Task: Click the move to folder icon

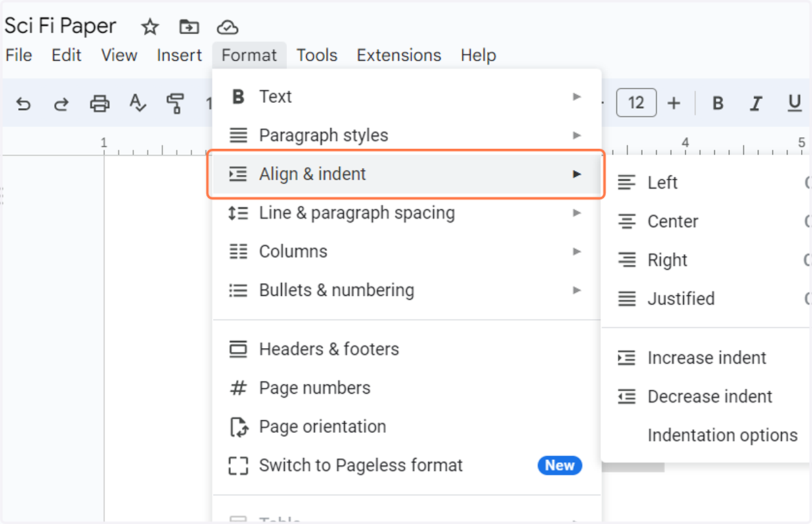Action: (x=189, y=27)
